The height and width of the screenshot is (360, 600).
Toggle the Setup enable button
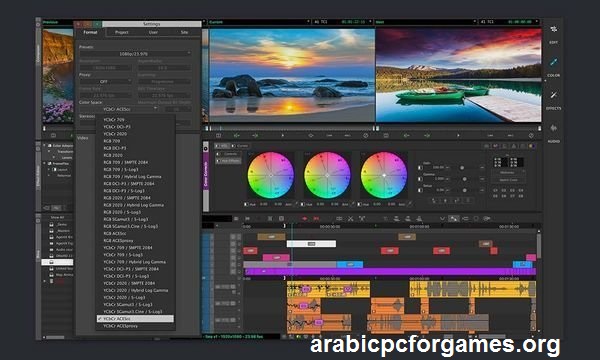tap(420, 190)
